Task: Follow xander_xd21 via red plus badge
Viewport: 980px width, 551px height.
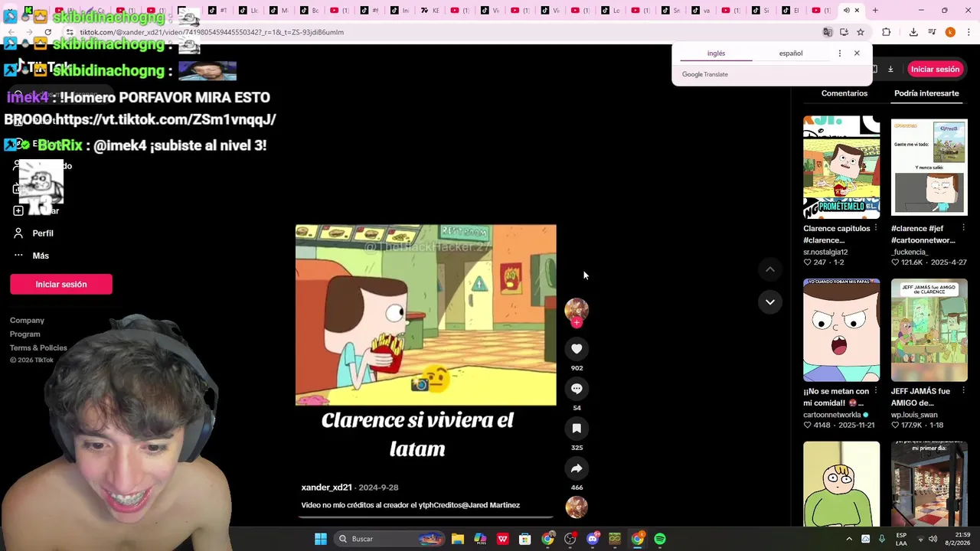Action: (577, 323)
